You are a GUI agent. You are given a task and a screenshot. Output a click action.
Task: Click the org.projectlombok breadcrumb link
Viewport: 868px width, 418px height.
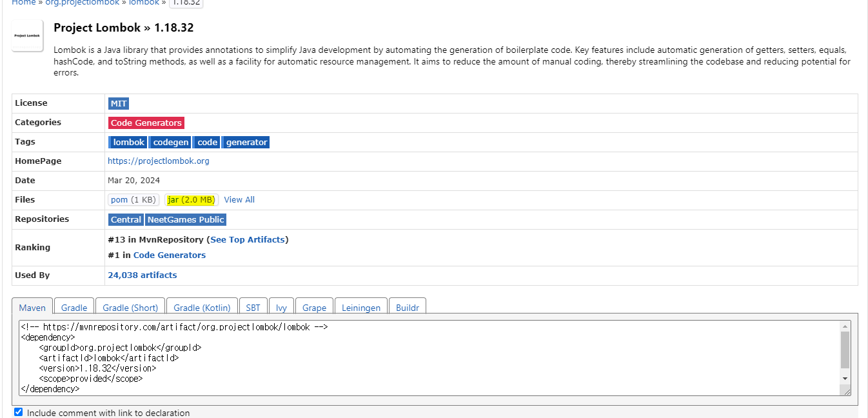point(83,3)
